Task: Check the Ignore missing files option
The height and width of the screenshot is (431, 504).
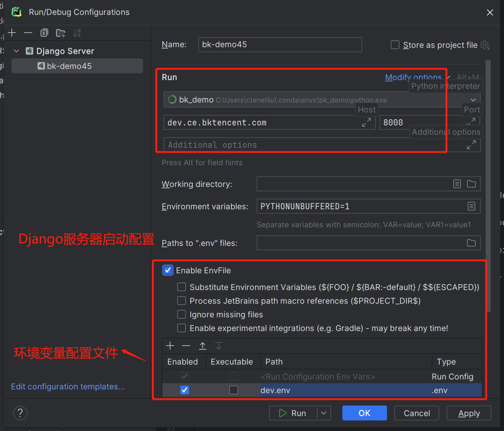Action: click(x=181, y=314)
